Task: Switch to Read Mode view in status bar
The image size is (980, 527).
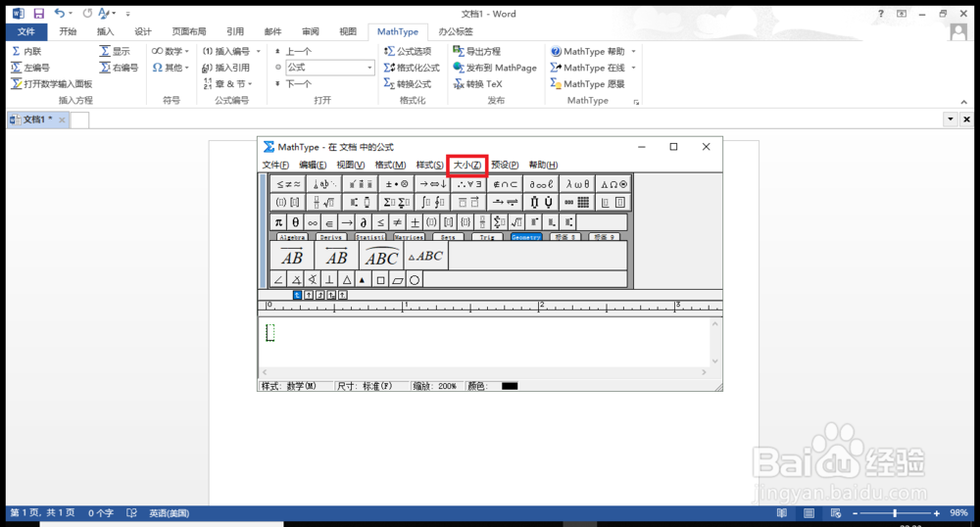Action: (782, 513)
